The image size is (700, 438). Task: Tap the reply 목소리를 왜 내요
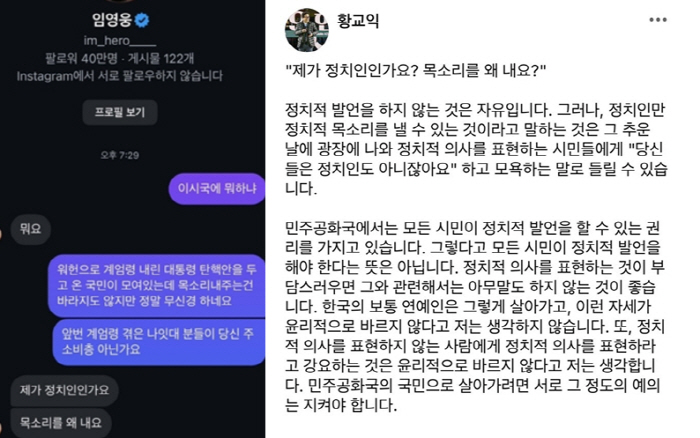click(x=61, y=422)
